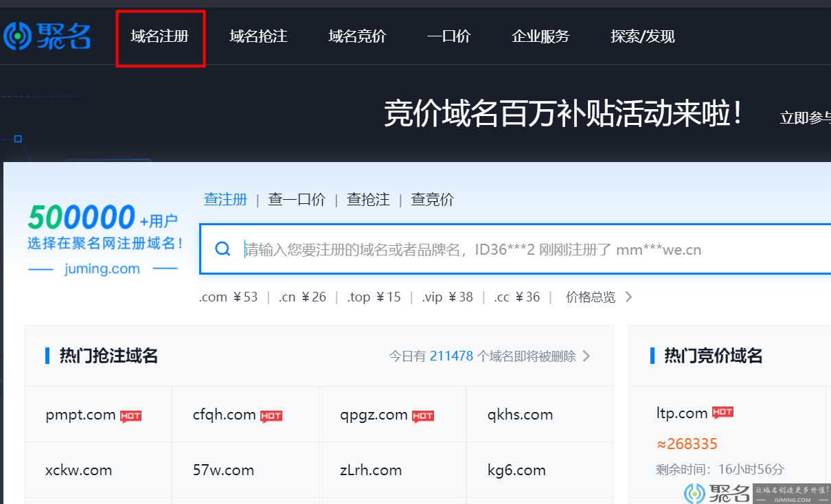Viewport: 831px width, 504px height.
Task: Open the 域名注册 menu item
Action: pos(160,36)
